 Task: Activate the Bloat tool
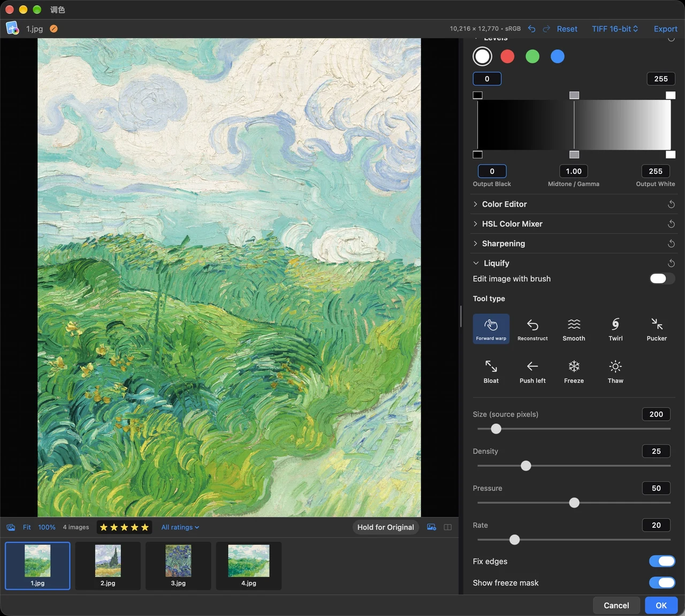coord(491,371)
